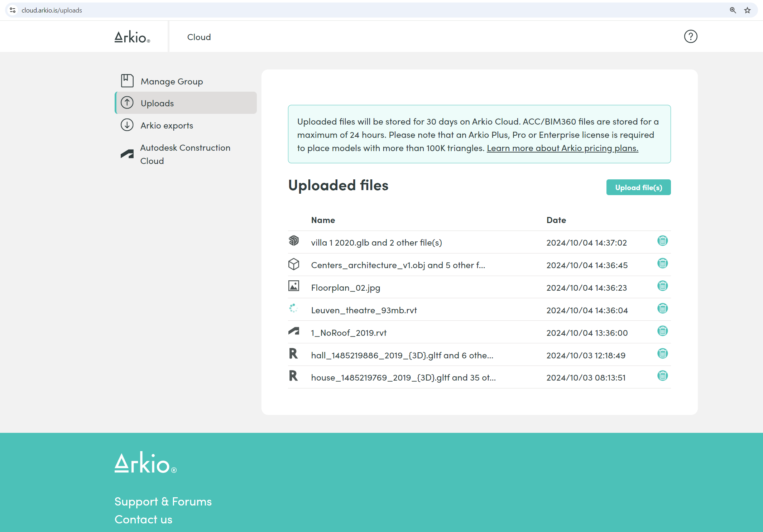Click SketchUp icon beside villa 1 2020.glb
The width and height of the screenshot is (763, 532).
pyautogui.click(x=294, y=241)
